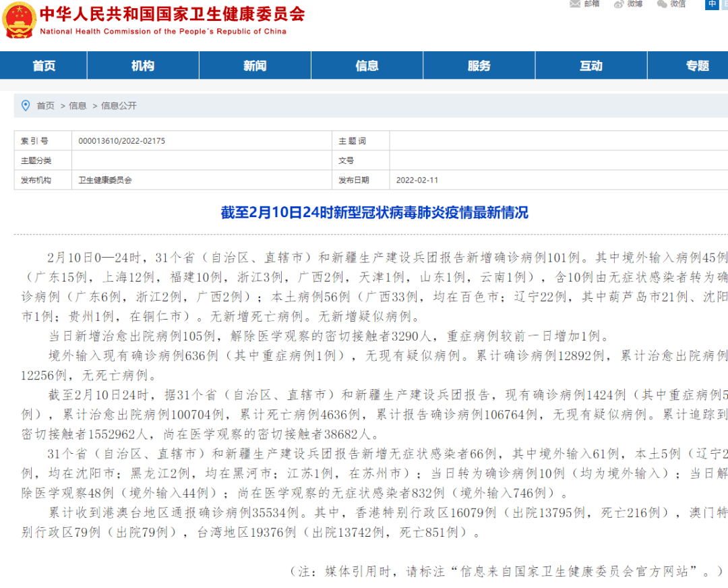The image size is (728, 588).
Task: Click the date value 2022-02-11
Action: click(x=417, y=180)
